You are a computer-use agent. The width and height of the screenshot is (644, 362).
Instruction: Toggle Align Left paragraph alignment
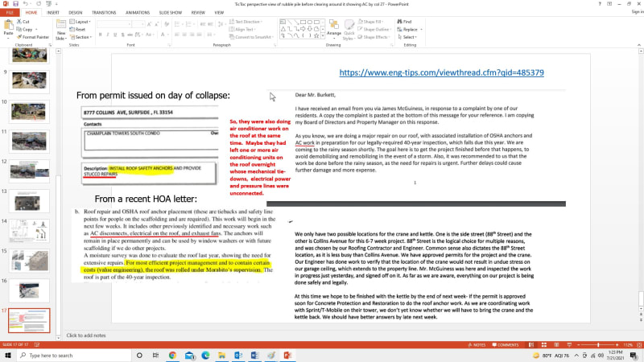coord(177,35)
